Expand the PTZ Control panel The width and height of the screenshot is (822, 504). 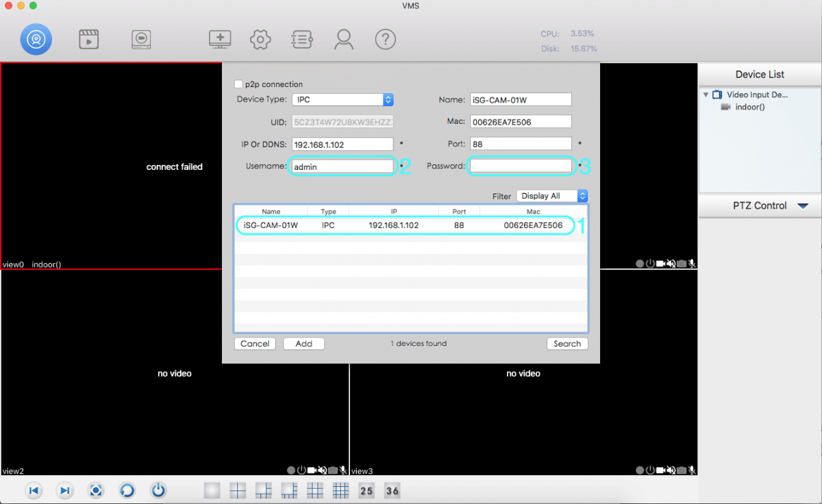(803, 206)
